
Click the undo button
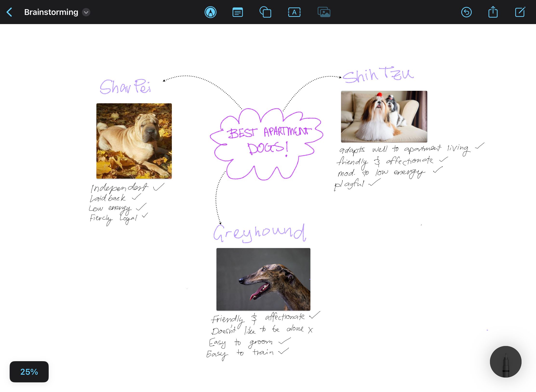(466, 12)
